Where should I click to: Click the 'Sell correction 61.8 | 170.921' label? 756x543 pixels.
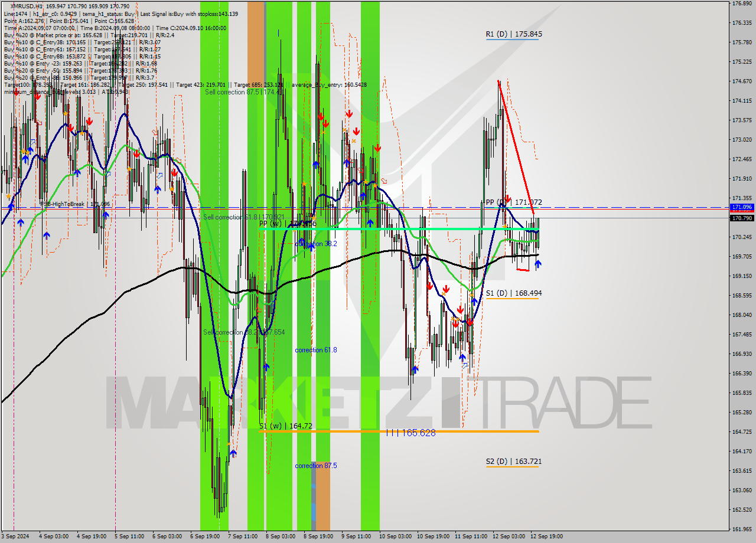(x=244, y=217)
